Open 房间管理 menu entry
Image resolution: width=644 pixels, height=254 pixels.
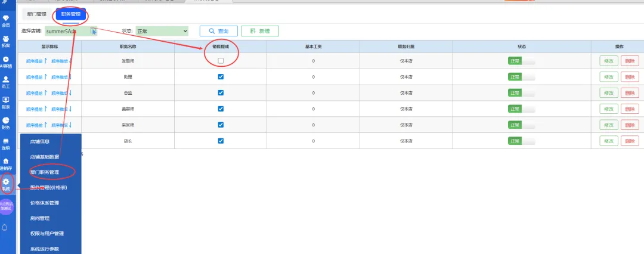[40, 218]
